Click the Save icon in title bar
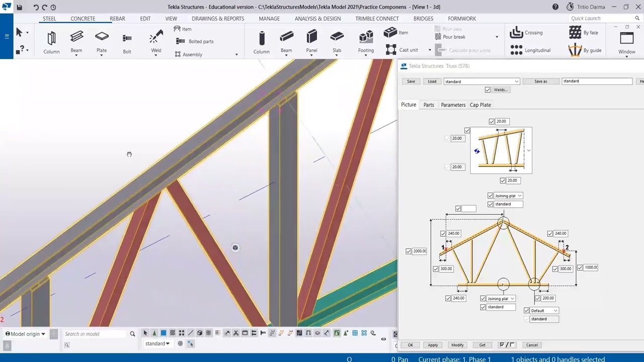This screenshot has height=362, width=644. (x=19, y=7)
